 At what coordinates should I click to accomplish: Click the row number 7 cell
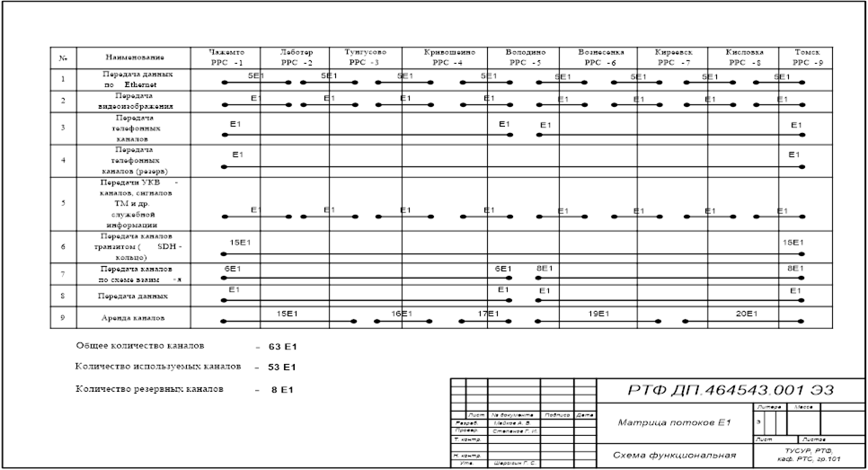coord(63,272)
